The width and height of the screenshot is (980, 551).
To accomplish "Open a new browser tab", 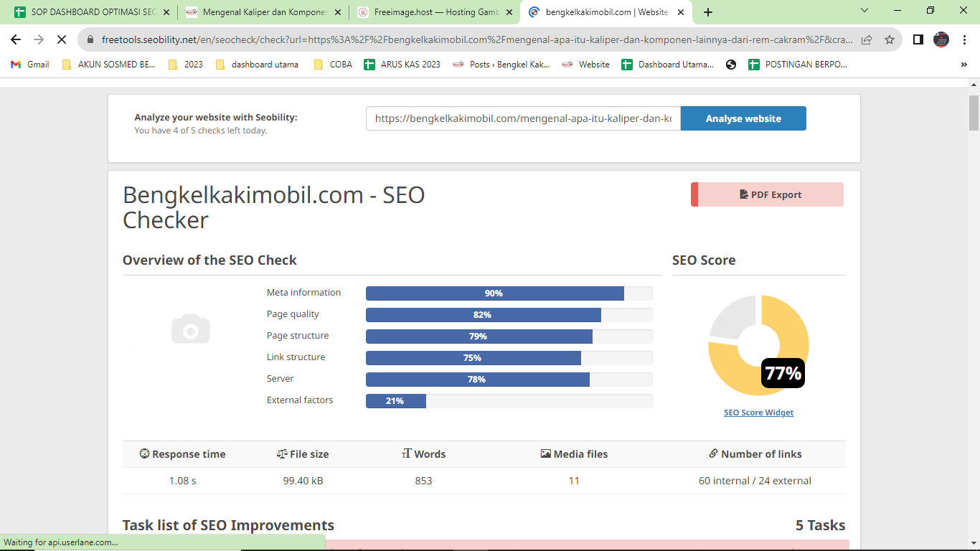I will (x=708, y=12).
